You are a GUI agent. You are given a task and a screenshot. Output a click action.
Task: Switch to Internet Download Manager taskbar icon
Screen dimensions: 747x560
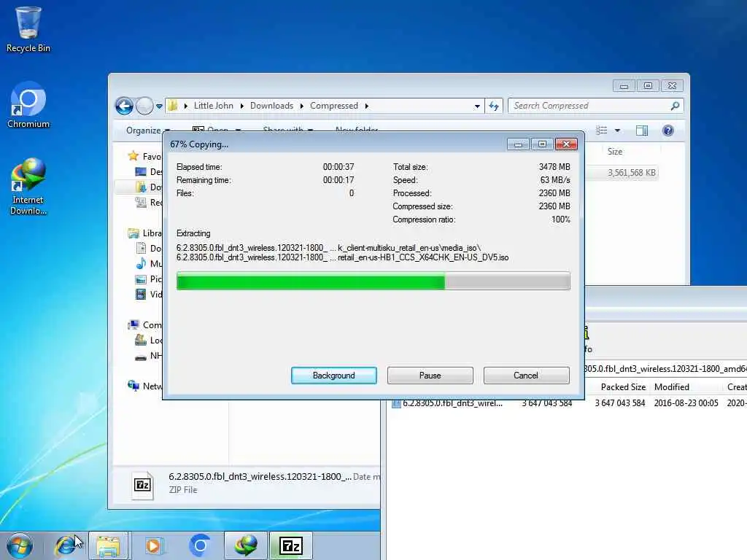click(246, 545)
